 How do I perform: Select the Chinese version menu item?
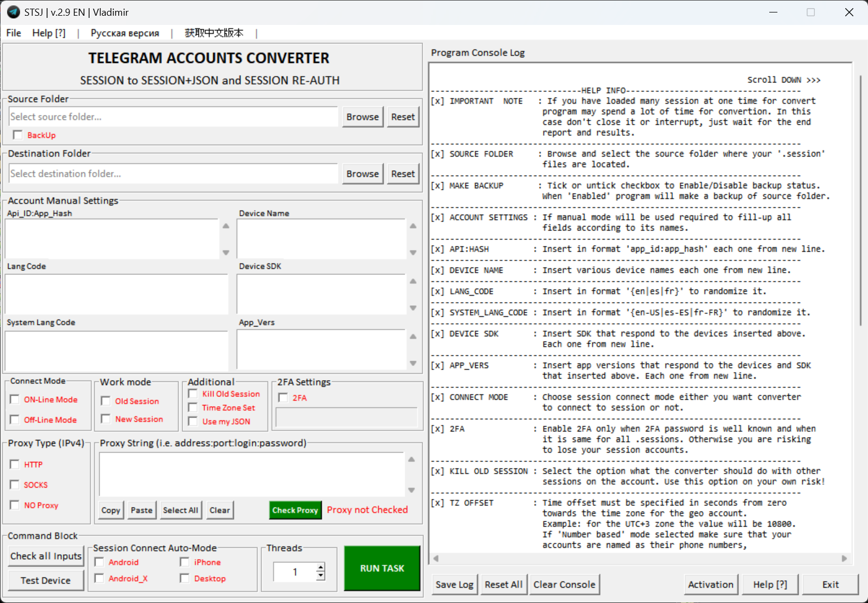click(x=214, y=33)
